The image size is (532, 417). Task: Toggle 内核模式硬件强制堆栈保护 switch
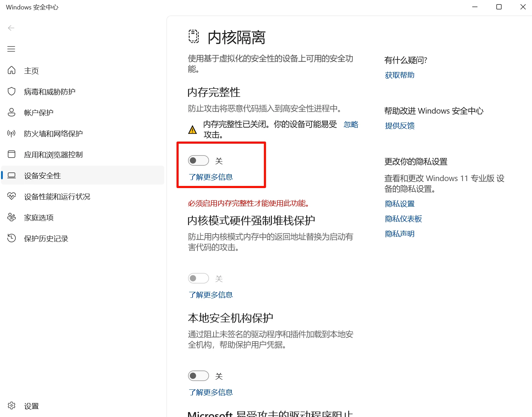(198, 279)
